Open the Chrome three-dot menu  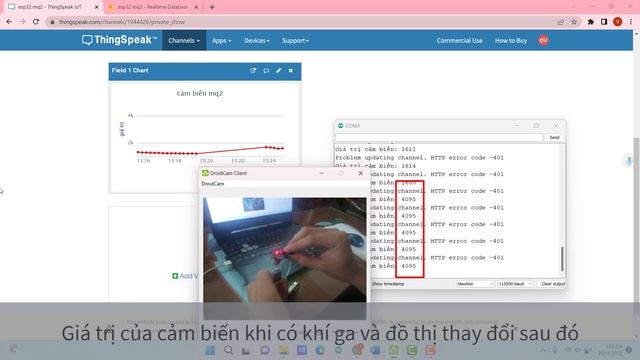coord(631,22)
